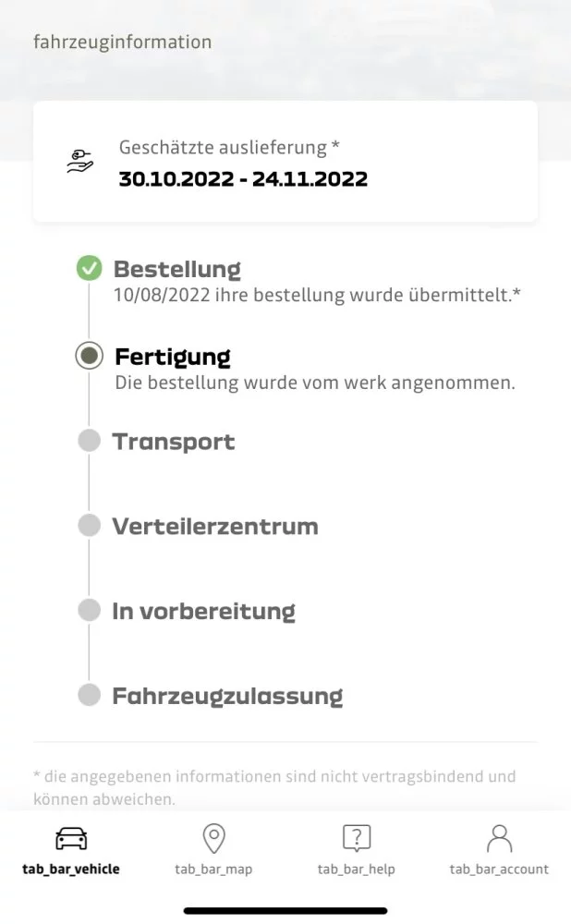Tap the grey Fahrzeugzulassung step dot
This screenshot has height=924, width=571.
89,695
